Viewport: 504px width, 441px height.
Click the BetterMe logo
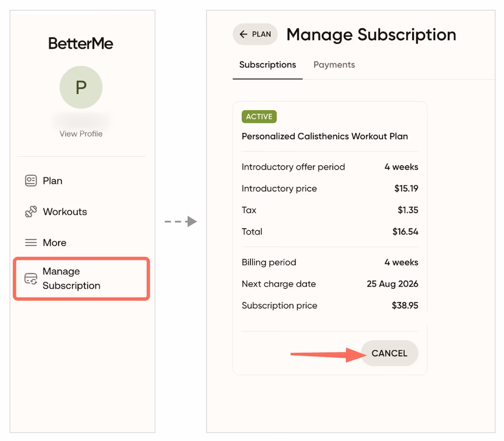click(81, 43)
